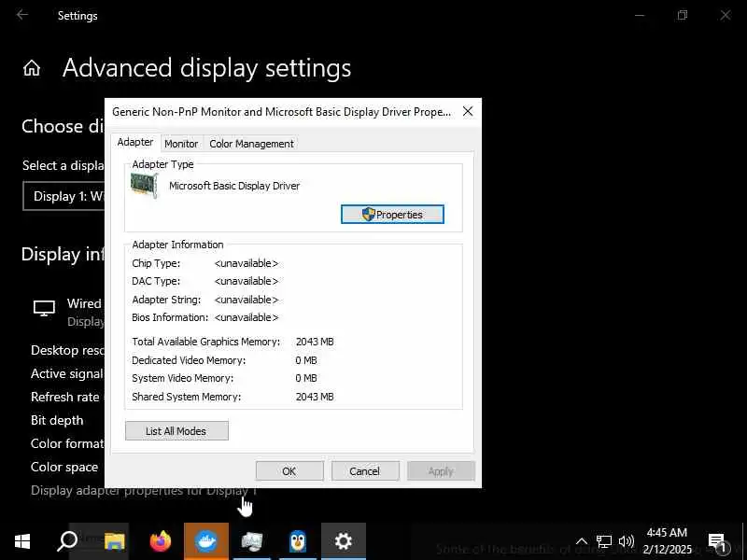Open network status tray icon
This screenshot has width=747, height=560.
tap(603, 541)
